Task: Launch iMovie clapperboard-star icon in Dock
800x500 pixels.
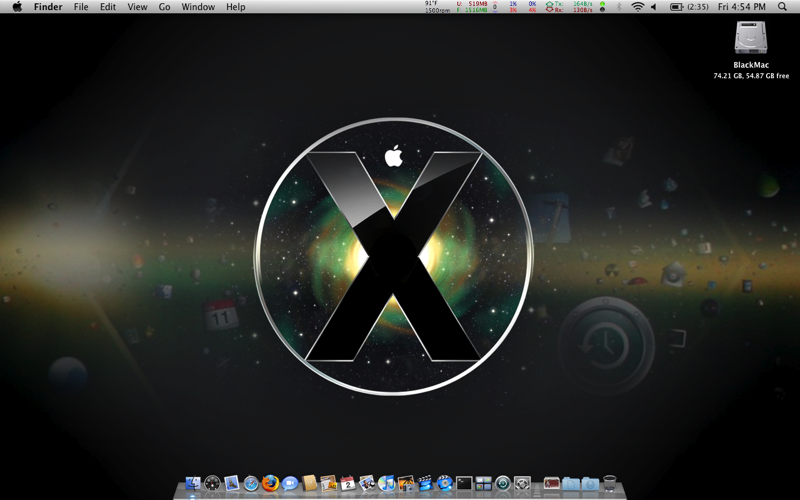Action: [426, 483]
